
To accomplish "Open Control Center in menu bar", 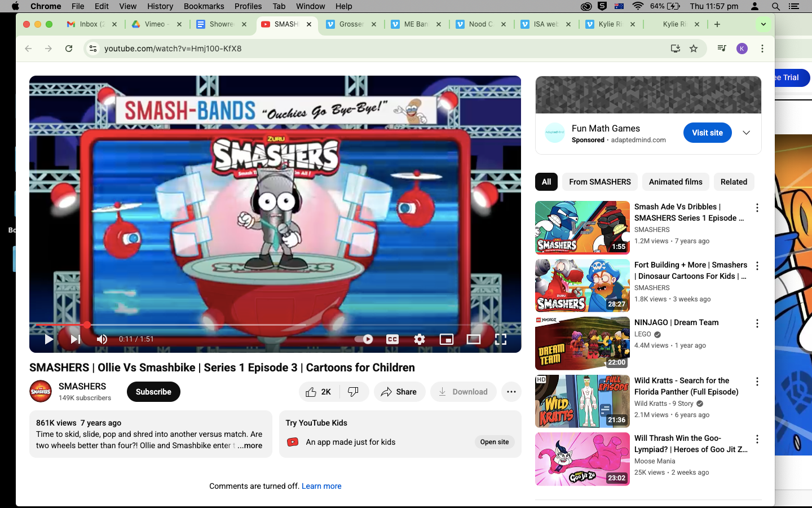I will (x=794, y=6).
